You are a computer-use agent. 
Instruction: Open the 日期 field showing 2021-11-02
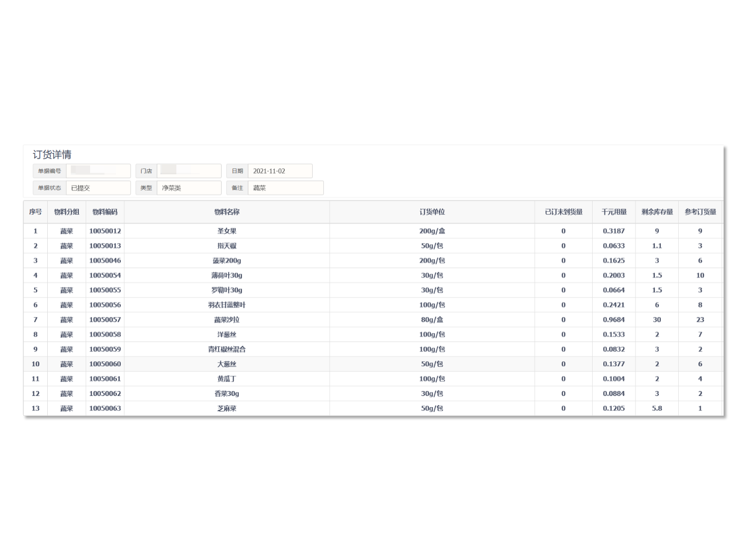click(x=280, y=171)
